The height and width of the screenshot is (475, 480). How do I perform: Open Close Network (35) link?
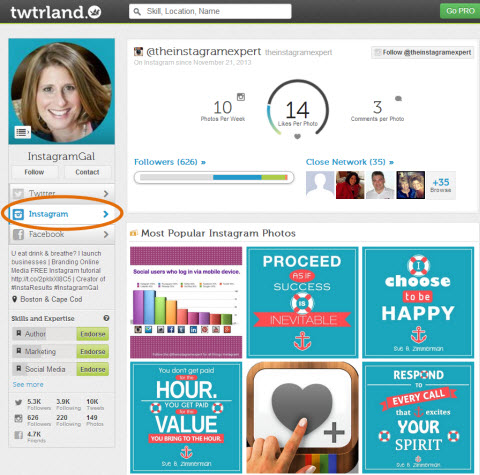(350, 162)
